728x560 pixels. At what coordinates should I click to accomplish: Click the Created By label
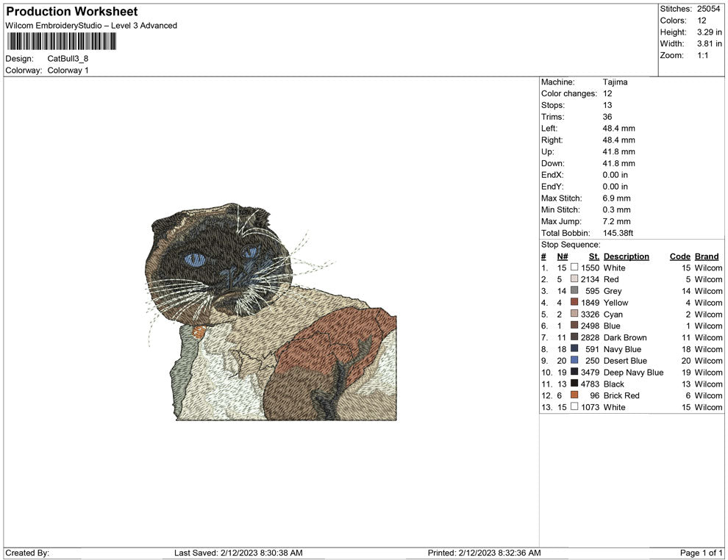(27, 553)
